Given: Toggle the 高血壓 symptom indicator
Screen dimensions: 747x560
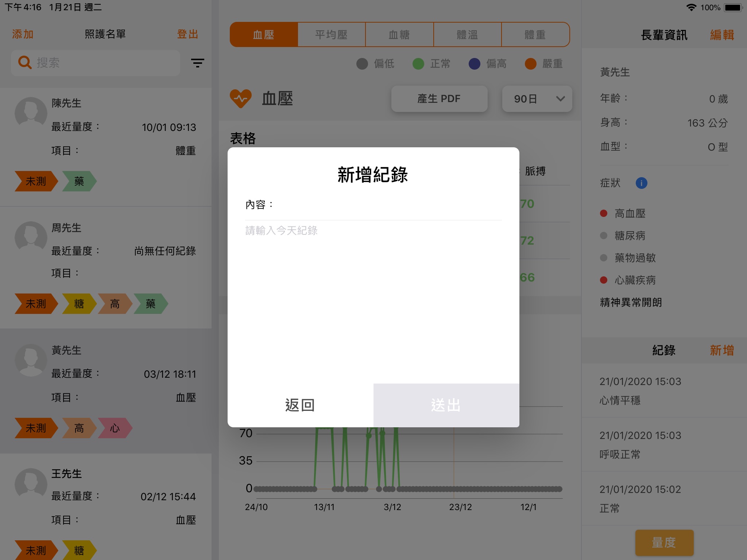Looking at the screenshot, I should coord(604,214).
